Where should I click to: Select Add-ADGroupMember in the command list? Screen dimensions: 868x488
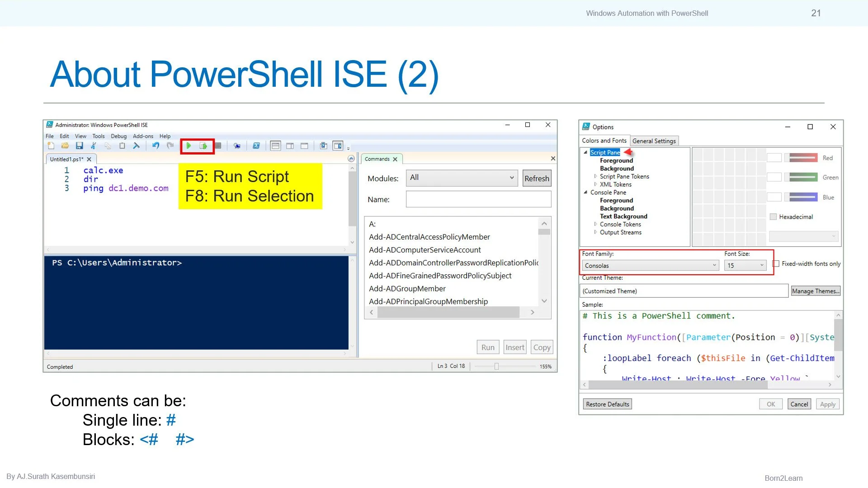407,288
